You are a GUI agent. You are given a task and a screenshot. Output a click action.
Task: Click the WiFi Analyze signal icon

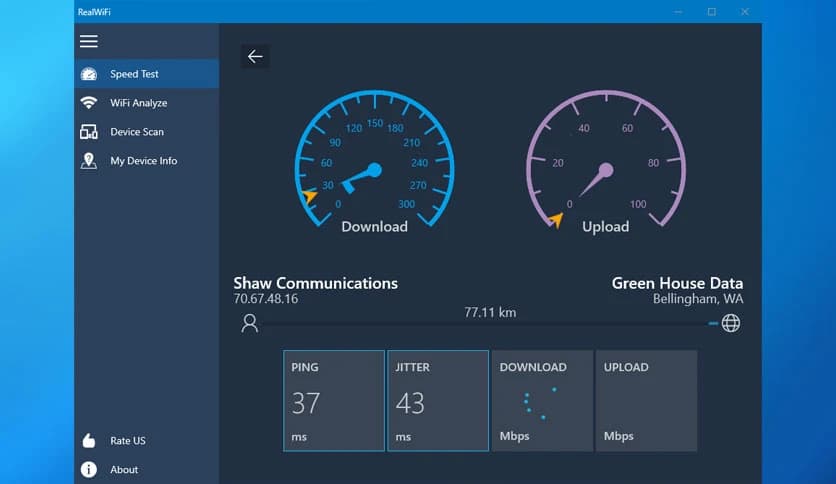(x=89, y=102)
